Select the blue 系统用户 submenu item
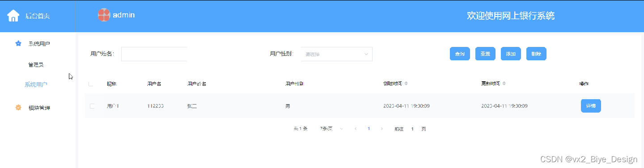 point(36,84)
